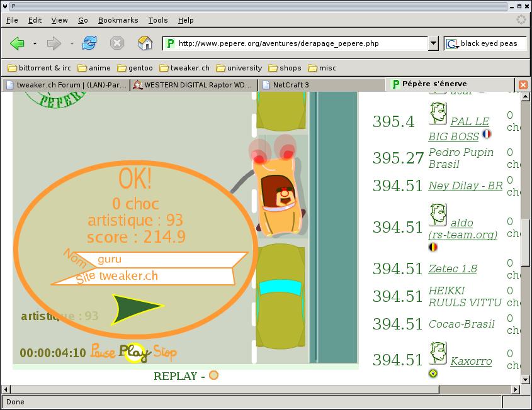Toggle the REPLAY orange circle button

213,375
